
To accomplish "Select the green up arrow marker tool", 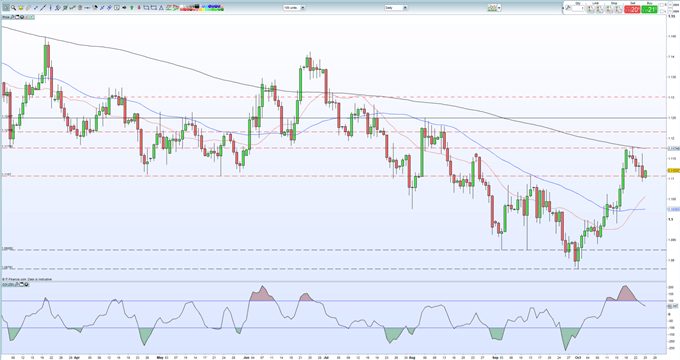I will (x=131, y=7).
